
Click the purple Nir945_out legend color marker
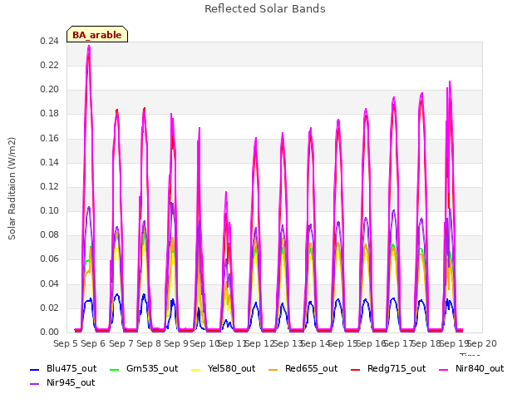(x=35, y=384)
